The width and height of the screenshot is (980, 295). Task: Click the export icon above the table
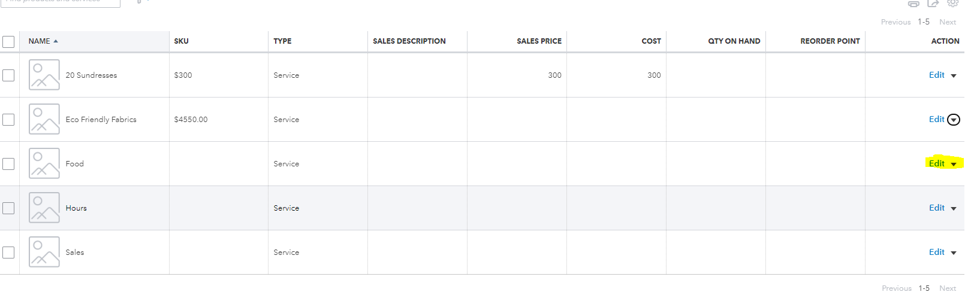[x=933, y=4]
